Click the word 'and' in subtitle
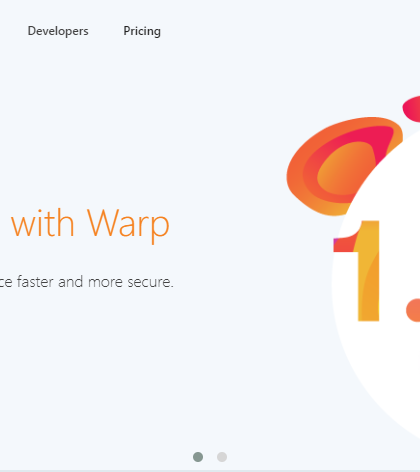This screenshot has height=472, width=420. click(70, 282)
